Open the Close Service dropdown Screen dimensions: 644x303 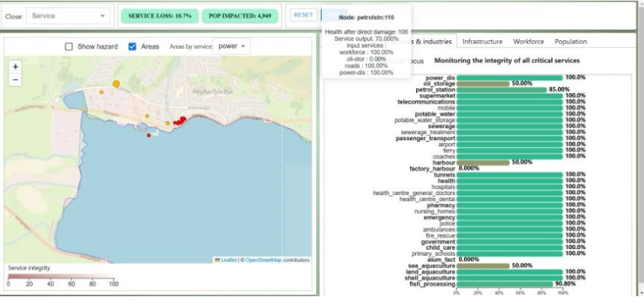68,16
